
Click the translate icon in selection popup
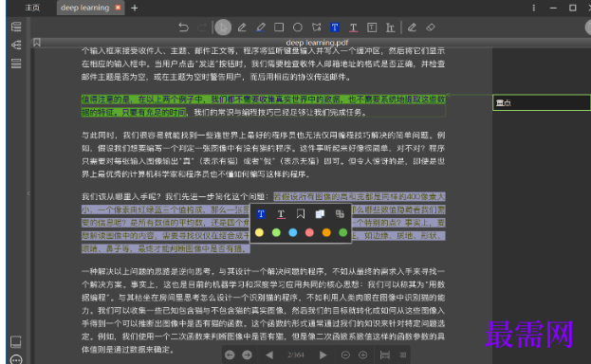(340, 214)
